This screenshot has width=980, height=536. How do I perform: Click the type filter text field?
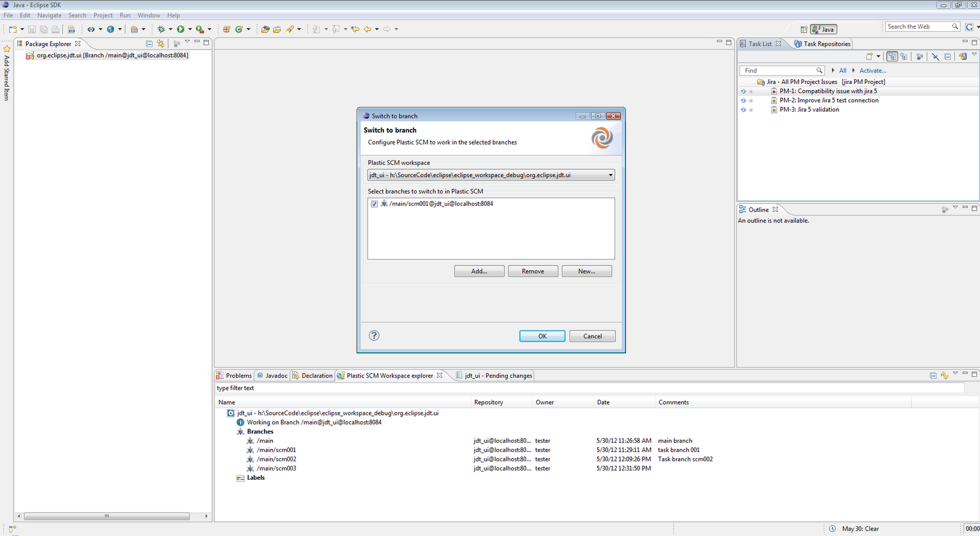(590, 388)
